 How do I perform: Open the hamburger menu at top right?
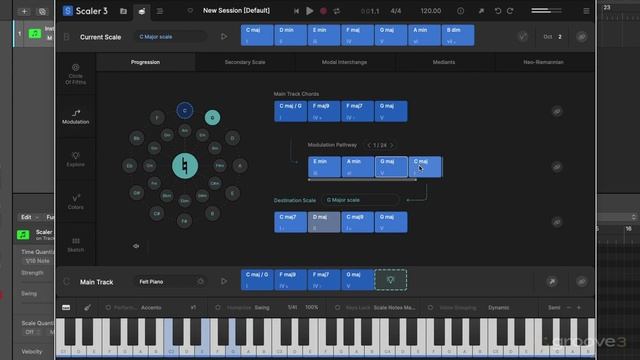click(586, 11)
